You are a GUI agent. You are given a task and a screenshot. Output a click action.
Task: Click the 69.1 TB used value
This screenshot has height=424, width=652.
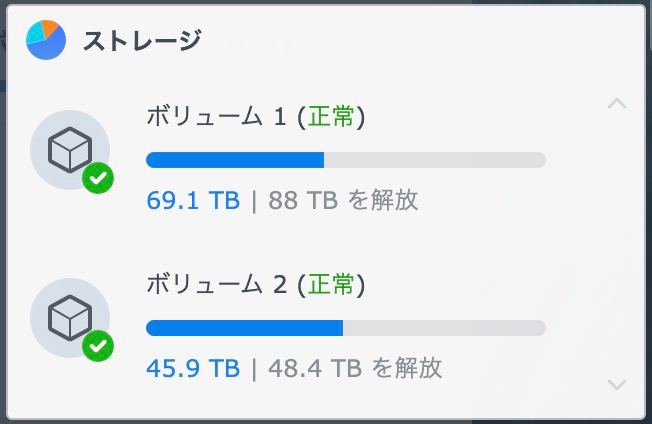click(x=193, y=200)
